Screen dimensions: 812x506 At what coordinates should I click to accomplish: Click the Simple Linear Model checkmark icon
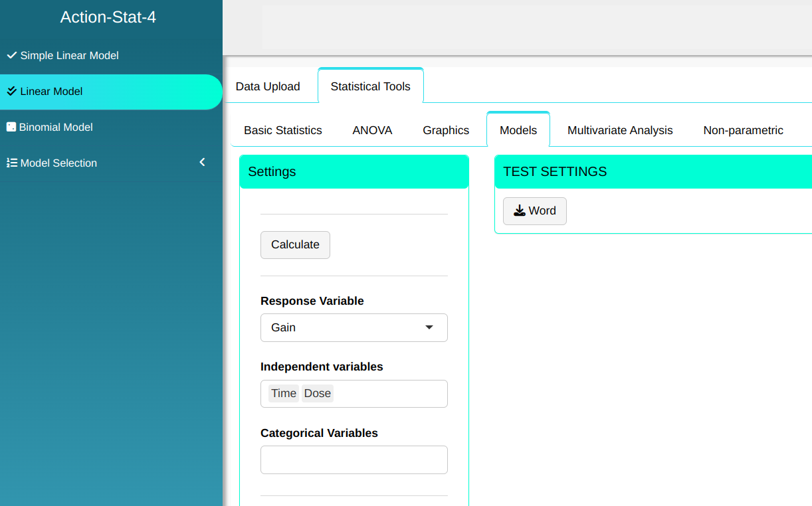[12, 55]
